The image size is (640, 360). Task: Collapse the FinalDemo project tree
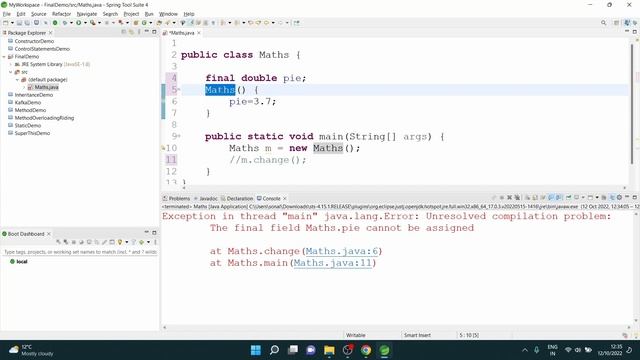pyautogui.click(x=4, y=57)
